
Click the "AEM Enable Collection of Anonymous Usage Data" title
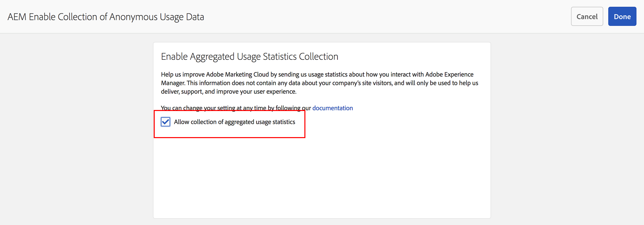106,17
